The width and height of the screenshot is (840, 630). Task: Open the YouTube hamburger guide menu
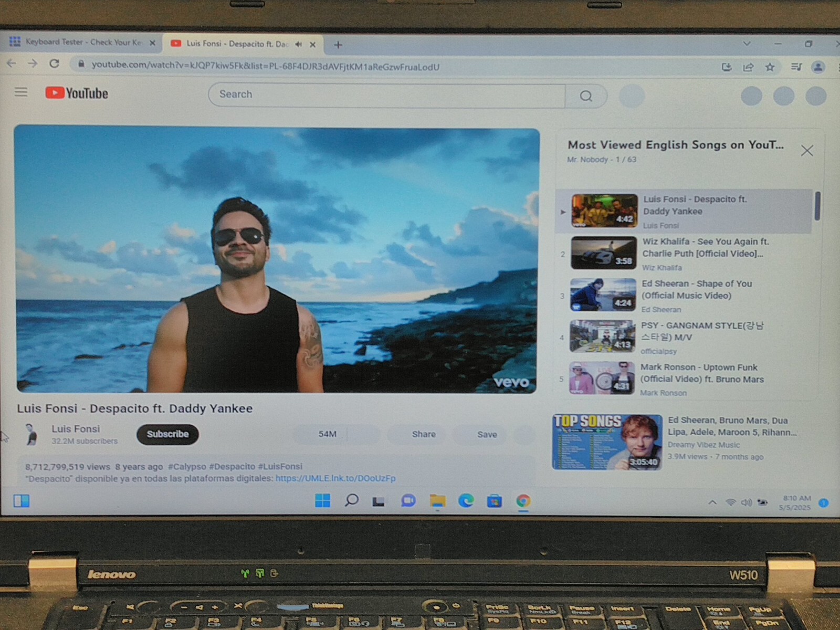[21, 92]
